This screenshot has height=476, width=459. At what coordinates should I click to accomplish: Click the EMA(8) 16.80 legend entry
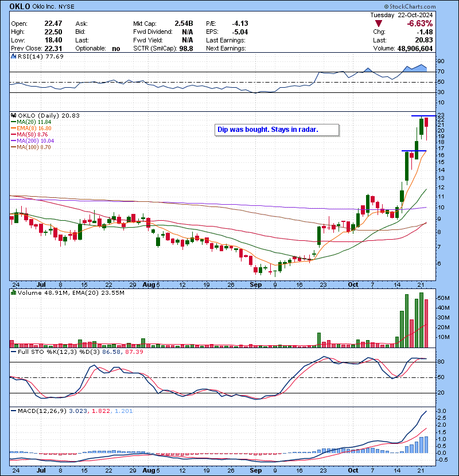click(x=31, y=128)
